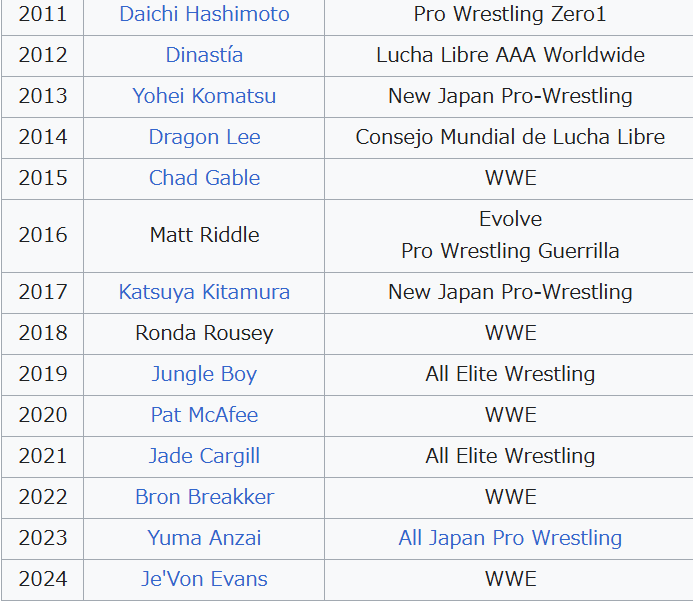The height and width of the screenshot is (601, 693).
Task: Open the Daichi Hashimoto link
Action: pyautogui.click(x=204, y=14)
